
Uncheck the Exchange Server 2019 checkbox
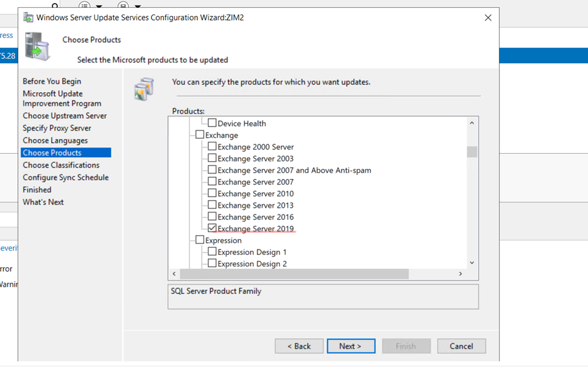click(212, 228)
